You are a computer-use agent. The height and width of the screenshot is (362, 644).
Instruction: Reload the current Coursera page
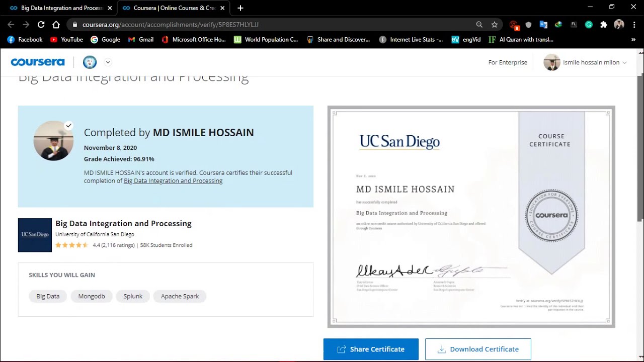(x=41, y=24)
